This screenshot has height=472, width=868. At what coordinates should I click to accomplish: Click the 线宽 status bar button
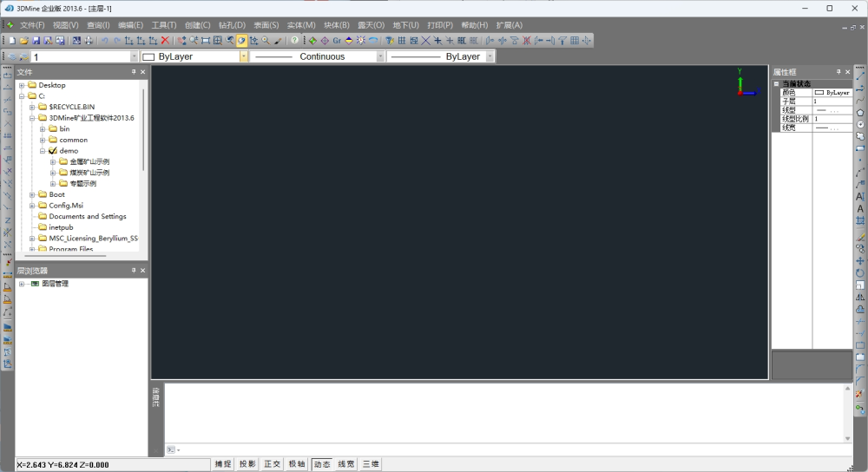346,464
